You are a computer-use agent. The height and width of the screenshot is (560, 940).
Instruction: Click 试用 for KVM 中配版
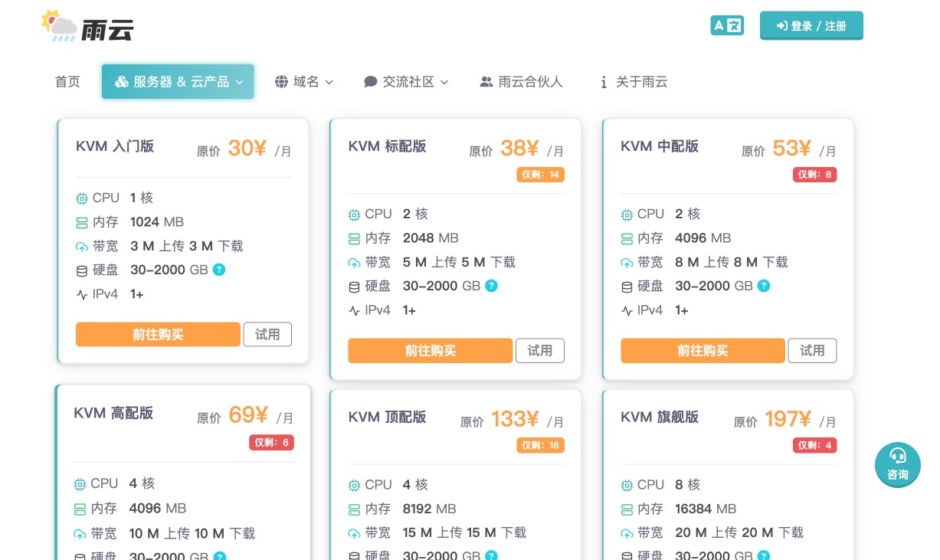[x=813, y=351]
